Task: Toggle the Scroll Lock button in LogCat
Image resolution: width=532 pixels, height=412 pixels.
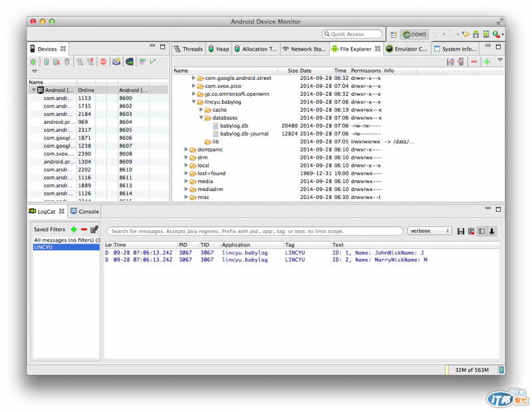Action: [491, 232]
